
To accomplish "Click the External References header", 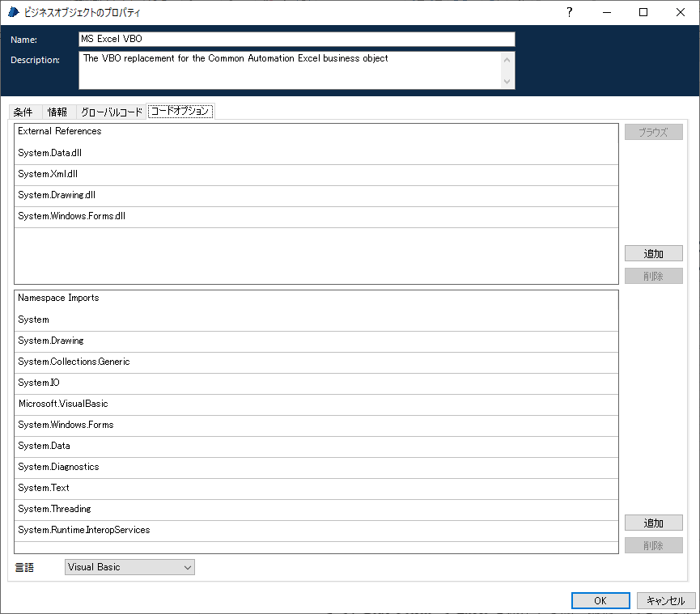I will pos(59,131).
